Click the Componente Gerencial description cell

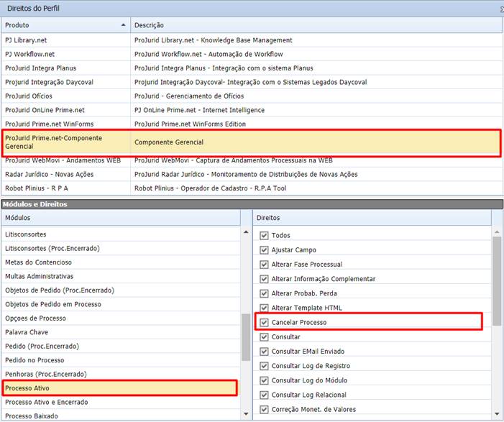pyautogui.click(x=316, y=142)
